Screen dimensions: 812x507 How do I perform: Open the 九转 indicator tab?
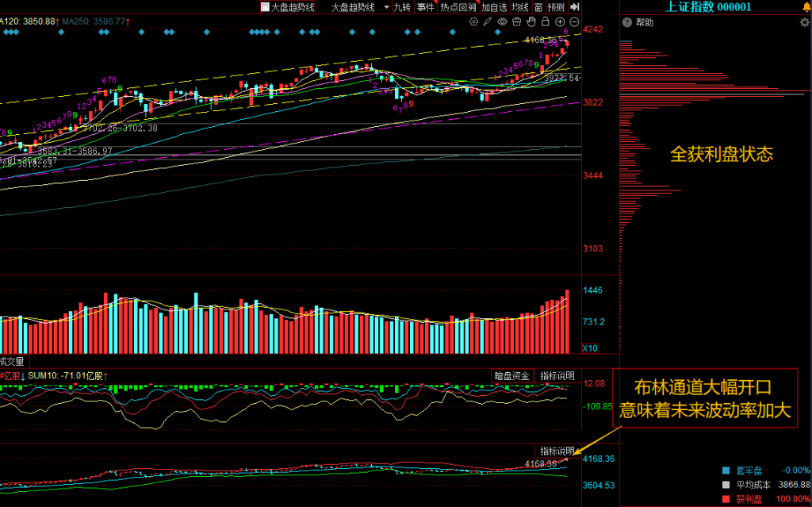(402, 7)
